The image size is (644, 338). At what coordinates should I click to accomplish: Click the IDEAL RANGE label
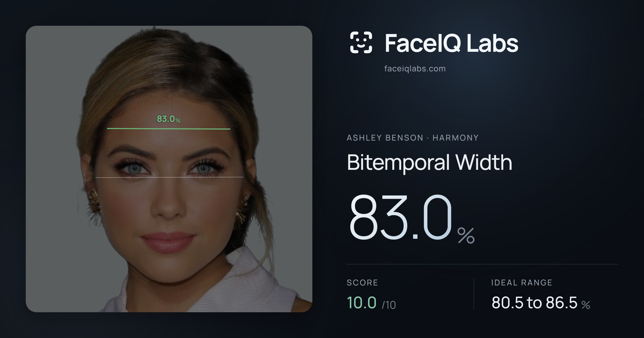coord(522,282)
